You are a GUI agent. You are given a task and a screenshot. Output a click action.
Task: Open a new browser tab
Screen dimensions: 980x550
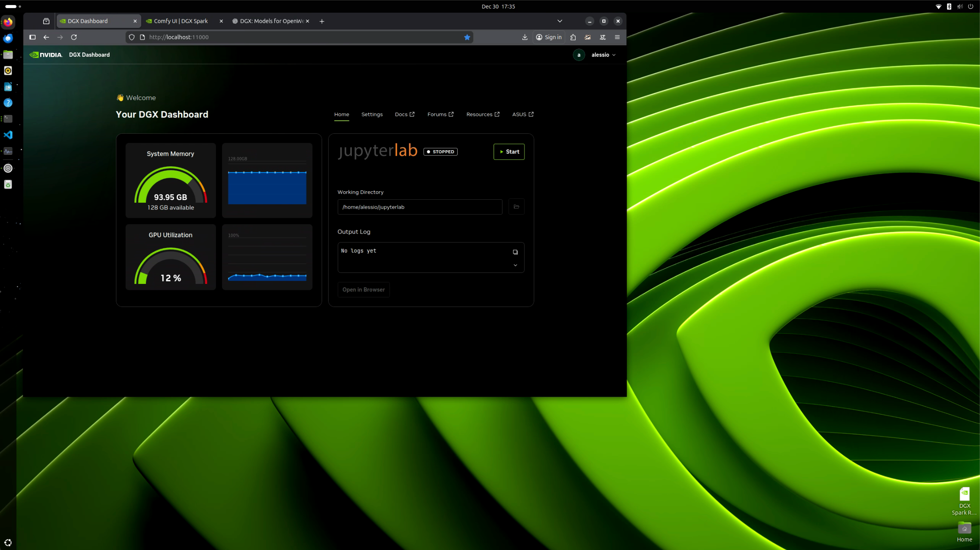click(322, 21)
